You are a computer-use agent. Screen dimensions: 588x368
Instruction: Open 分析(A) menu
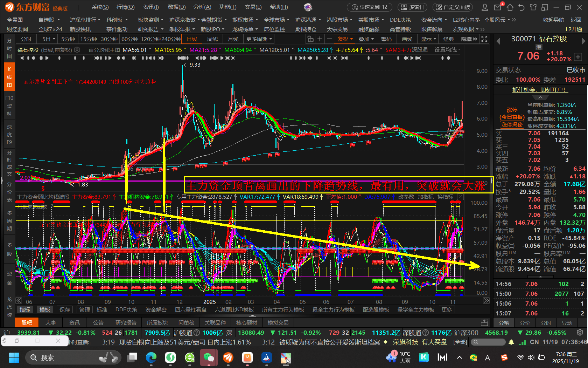pos(202,7)
